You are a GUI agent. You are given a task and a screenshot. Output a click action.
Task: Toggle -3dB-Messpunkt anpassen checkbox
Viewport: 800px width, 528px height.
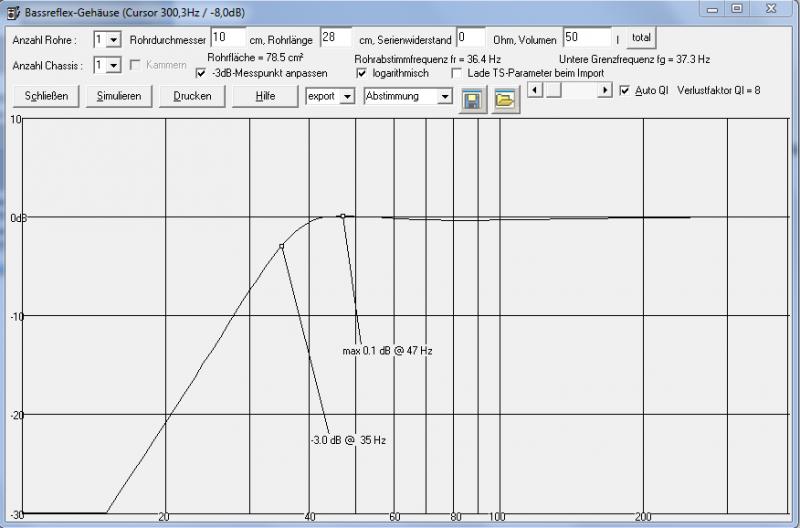pyautogui.click(x=201, y=73)
